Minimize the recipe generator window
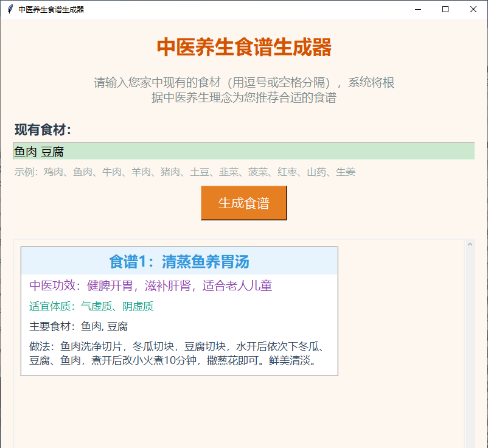 [x=417, y=9]
